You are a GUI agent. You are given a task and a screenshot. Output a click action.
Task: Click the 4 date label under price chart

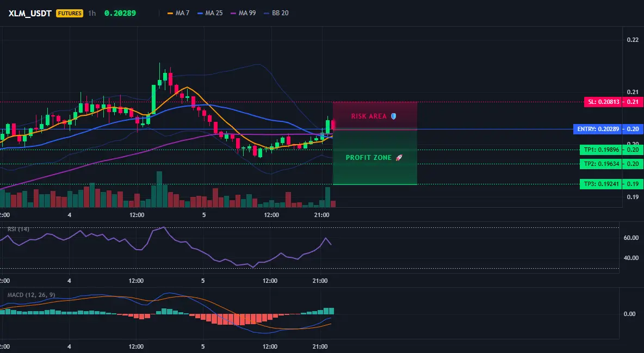tap(70, 215)
